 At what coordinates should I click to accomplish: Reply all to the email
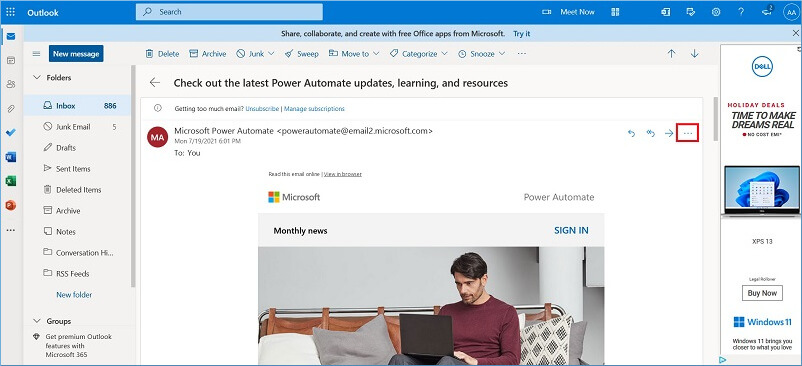click(651, 133)
